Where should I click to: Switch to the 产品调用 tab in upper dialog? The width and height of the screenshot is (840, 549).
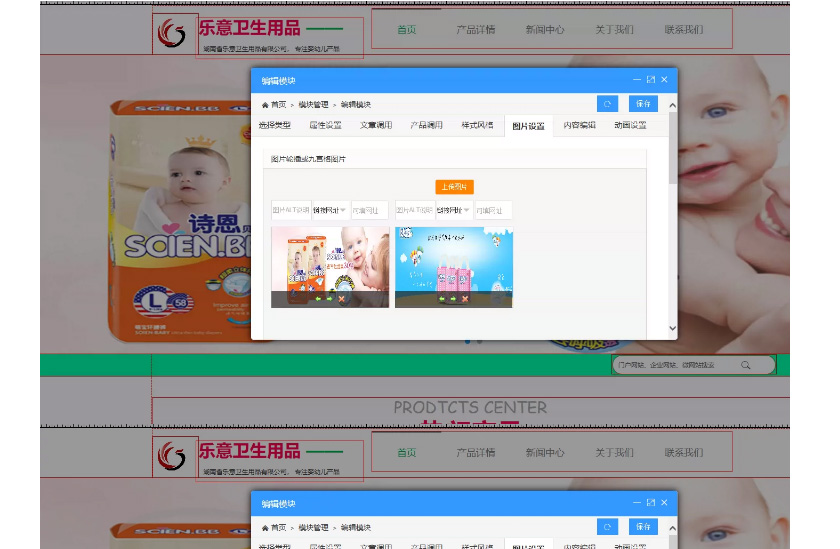pos(427,125)
